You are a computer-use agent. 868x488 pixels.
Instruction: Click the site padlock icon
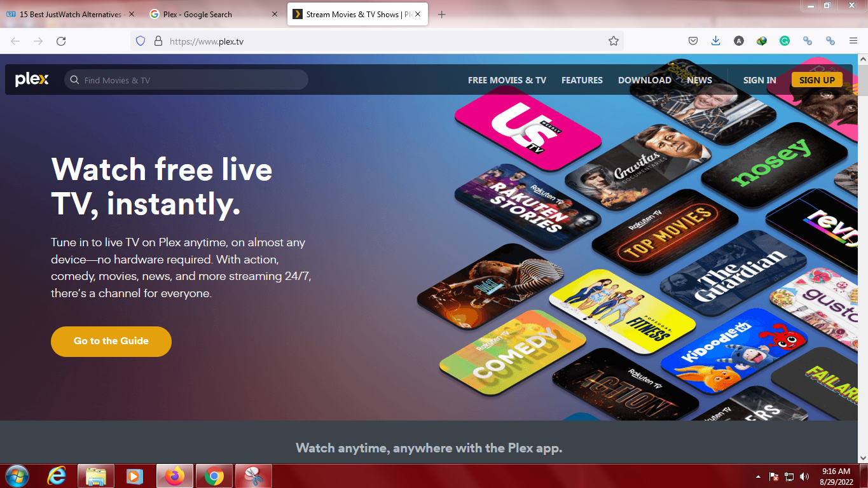click(158, 41)
